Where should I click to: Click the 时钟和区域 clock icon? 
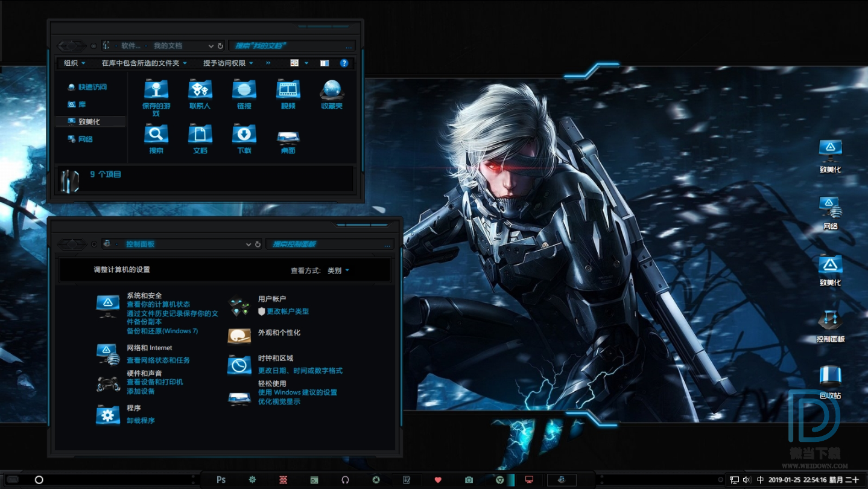239,365
